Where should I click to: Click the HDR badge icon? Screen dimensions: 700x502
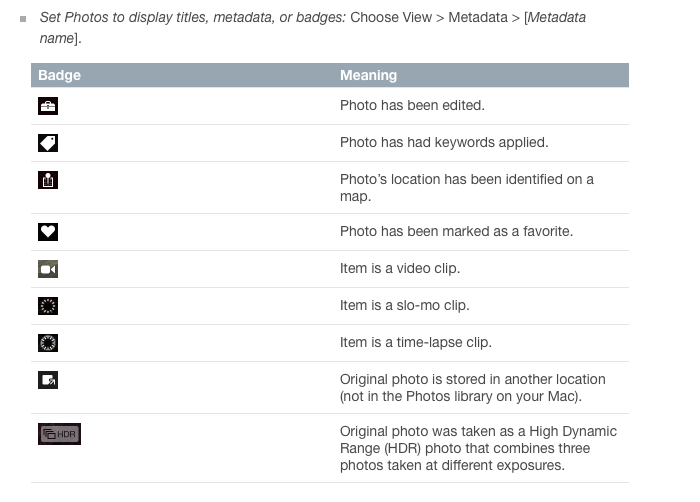59,434
